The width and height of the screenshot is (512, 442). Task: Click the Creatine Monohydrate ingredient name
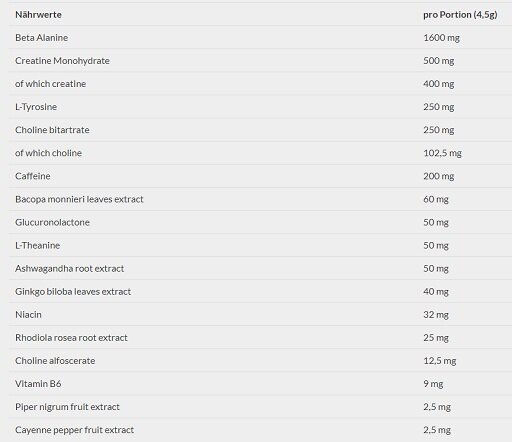[x=62, y=61]
